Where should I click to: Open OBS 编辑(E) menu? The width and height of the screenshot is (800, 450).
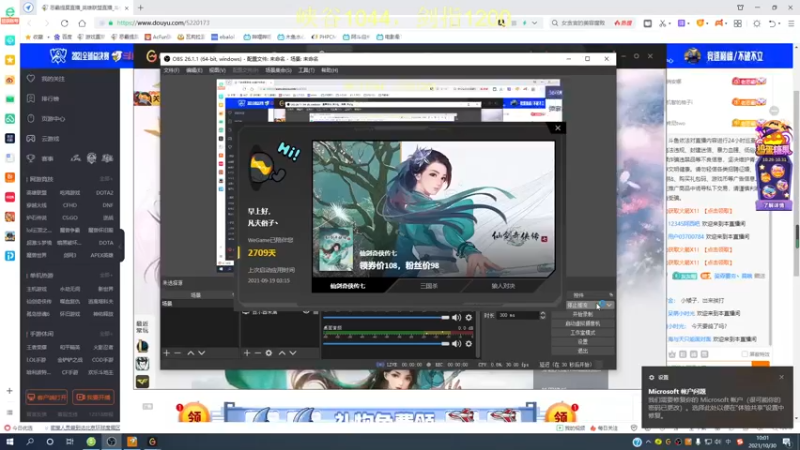[194, 70]
